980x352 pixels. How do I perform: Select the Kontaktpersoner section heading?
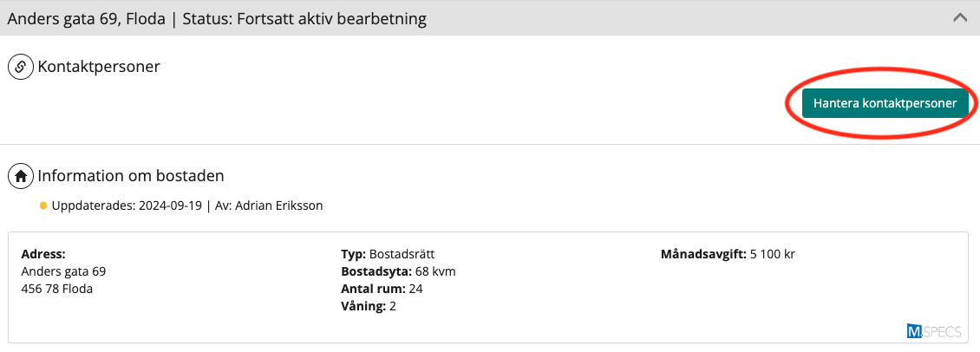coord(99,67)
